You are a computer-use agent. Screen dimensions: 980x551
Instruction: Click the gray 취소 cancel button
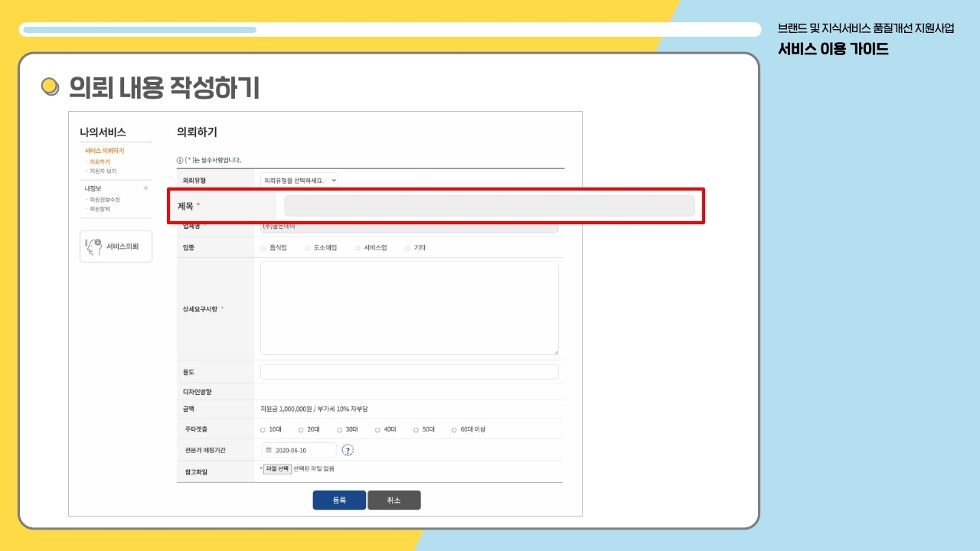[x=394, y=500]
